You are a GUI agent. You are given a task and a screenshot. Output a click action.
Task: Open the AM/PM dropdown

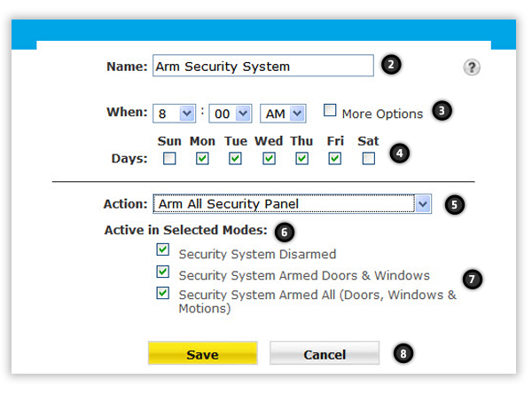tap(283, 114)
